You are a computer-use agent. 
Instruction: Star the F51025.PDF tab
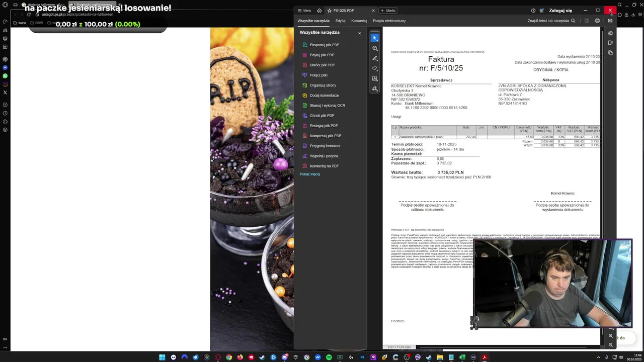(x=329, y=10)
